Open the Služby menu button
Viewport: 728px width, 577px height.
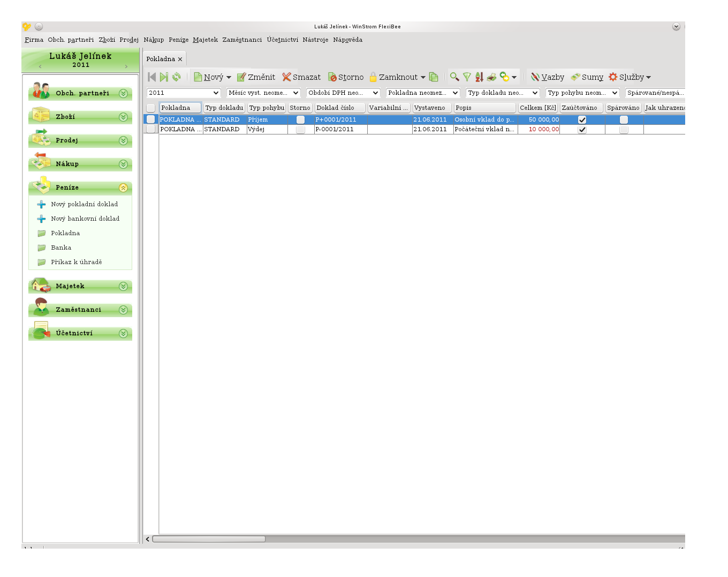pos(630,77)
